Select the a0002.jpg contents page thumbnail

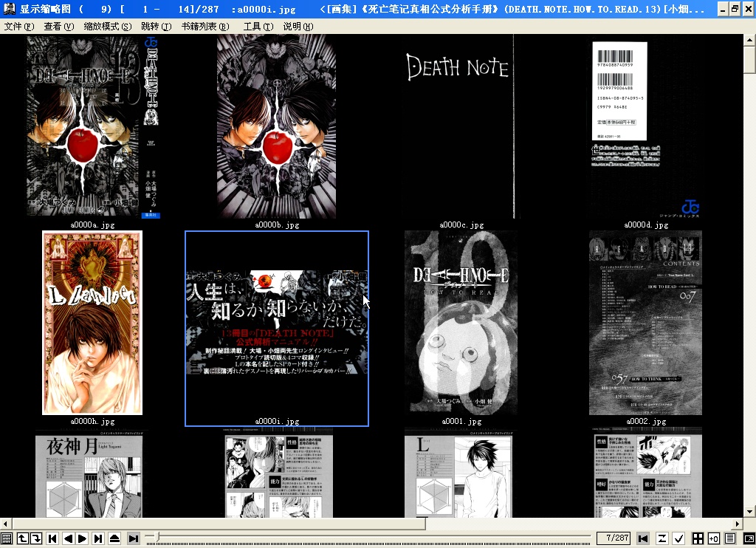(645, 323)
